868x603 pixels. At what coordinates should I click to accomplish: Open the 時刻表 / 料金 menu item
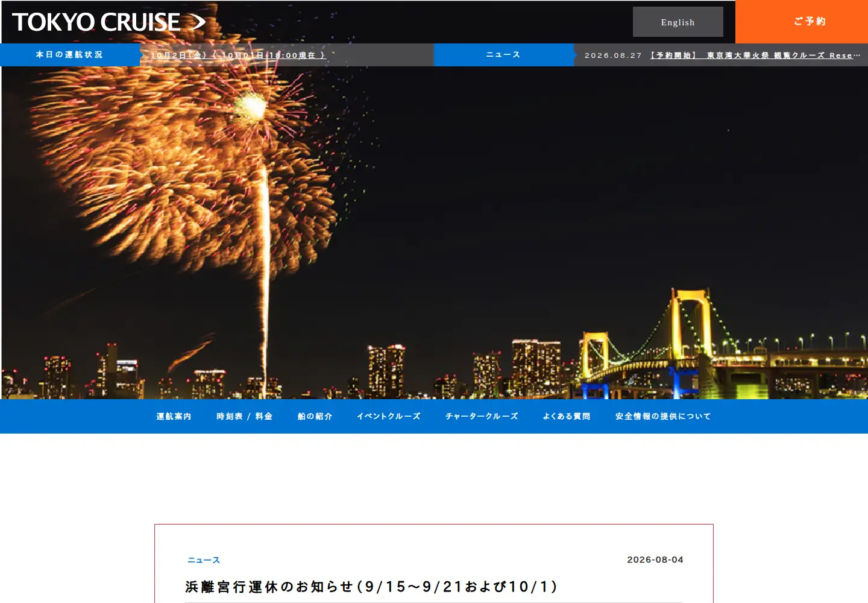[245, 417]
